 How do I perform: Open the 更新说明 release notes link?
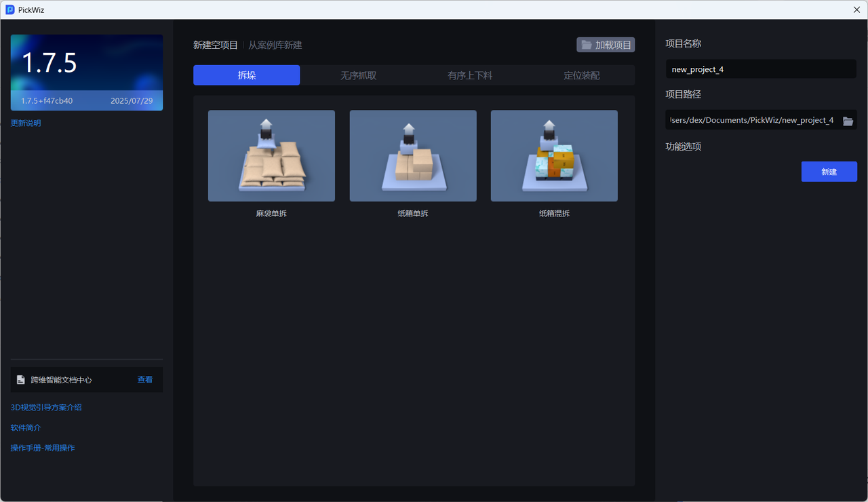coord(26,123)
